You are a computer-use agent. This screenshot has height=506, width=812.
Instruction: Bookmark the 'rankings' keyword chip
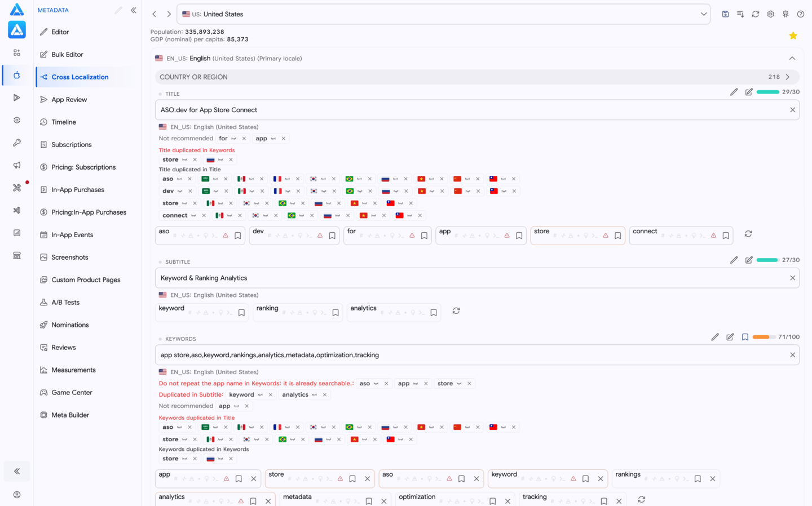tap(698, 479)
